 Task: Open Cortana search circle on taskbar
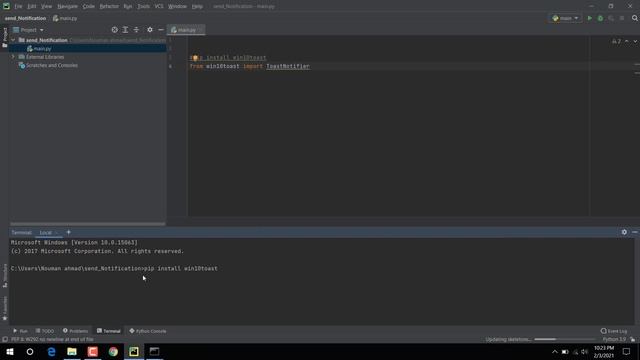pyautogui.click(x=30, y=351)
